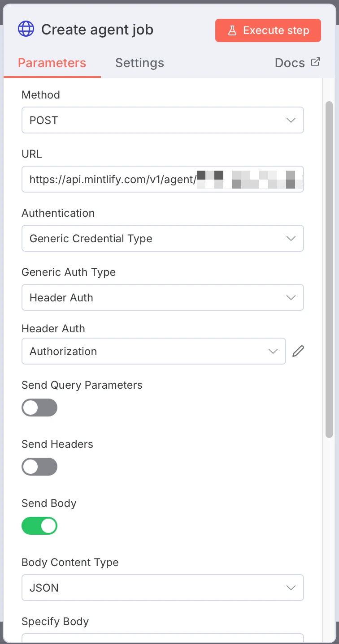The height and width of the screenshot is (644, 339).
Task: Click the scrollbar on the right edge
Action: tap(328, 269)
